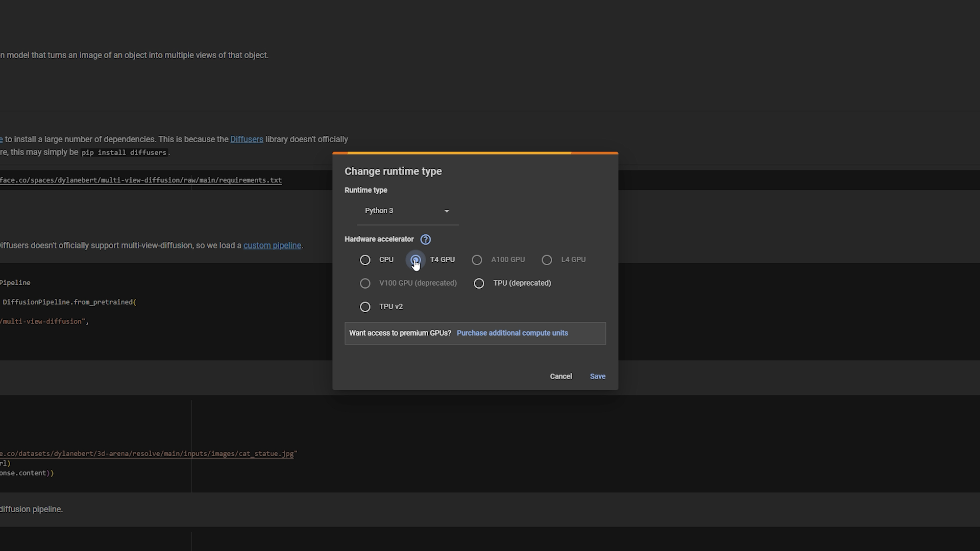Viewport: 980px width, 551px height.
Task: Open the custom pipeline link
Action: [272, 245]
